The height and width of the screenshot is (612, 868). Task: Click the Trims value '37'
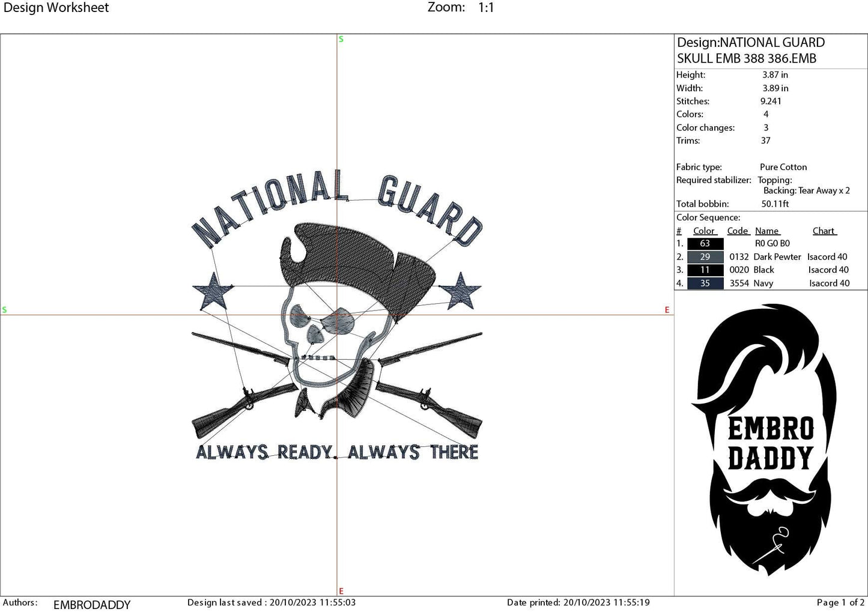765,141
